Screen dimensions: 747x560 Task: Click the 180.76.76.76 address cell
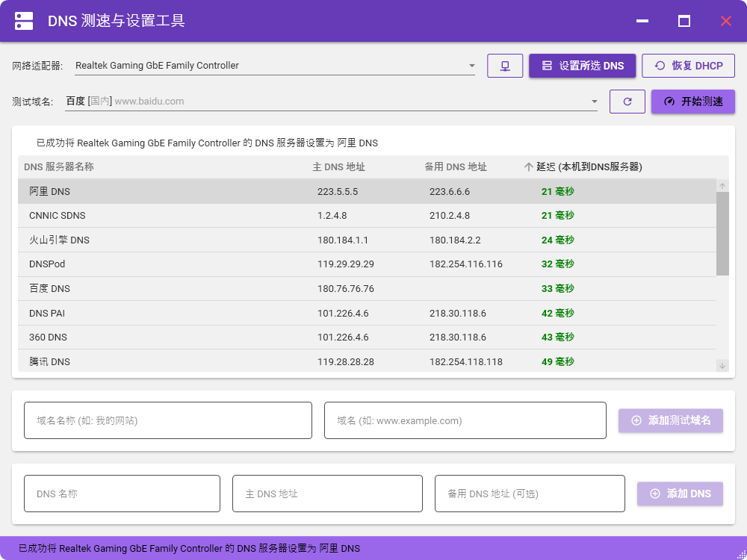345,288
